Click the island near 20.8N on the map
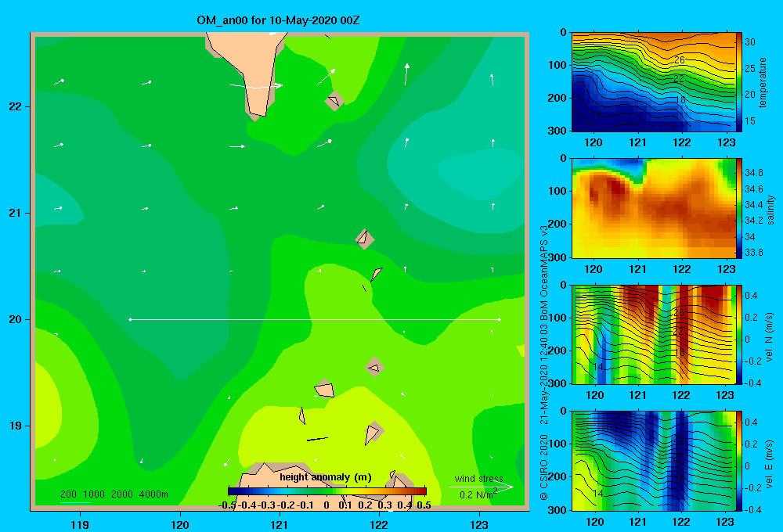The image size is (783, 532). coord(365,238)
